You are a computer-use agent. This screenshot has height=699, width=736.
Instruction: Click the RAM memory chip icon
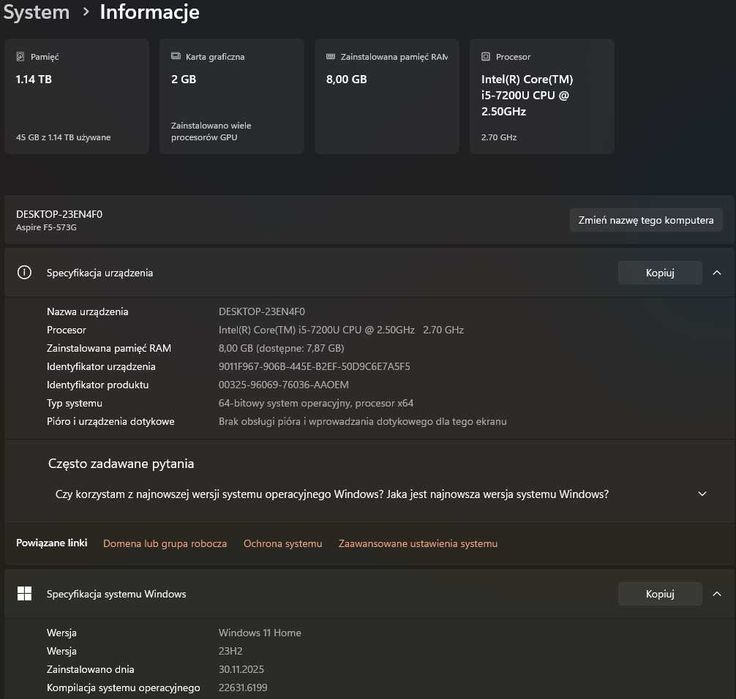click(330, 56)
